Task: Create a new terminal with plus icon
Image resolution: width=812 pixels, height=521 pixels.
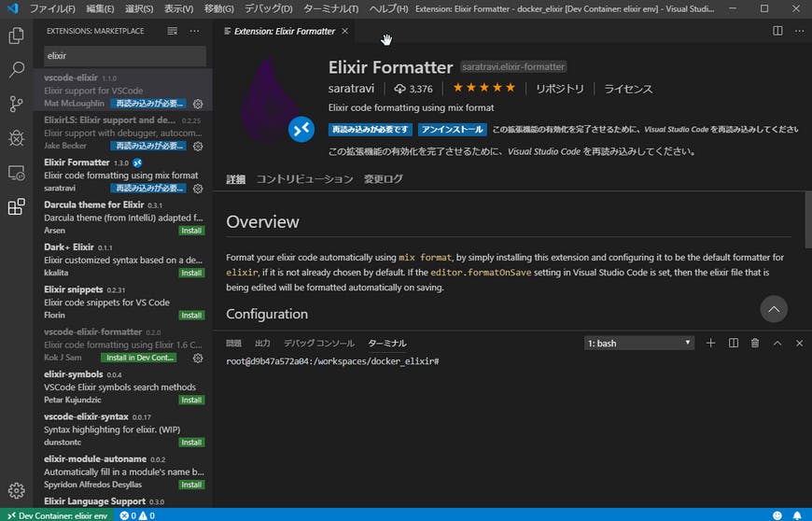Action: point(710,343)
